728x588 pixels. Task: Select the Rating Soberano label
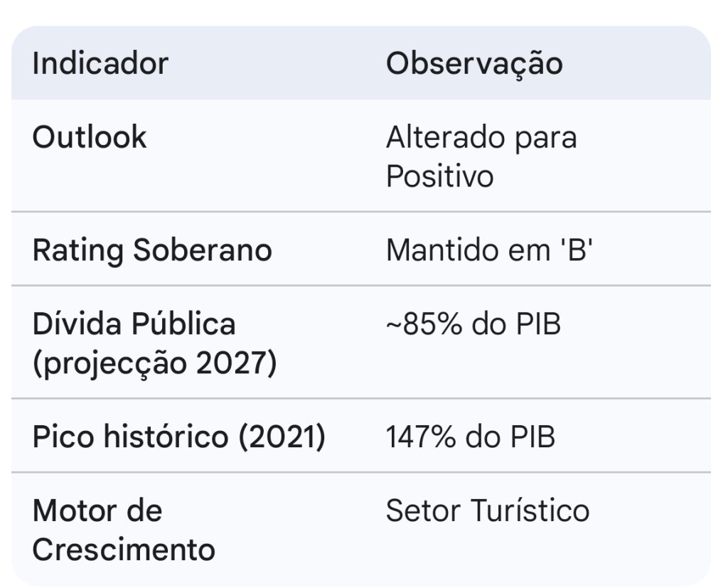pyautogui.click(x=152, y=250)
